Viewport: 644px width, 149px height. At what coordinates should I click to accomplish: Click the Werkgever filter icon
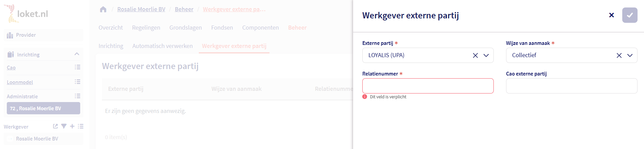coord(64,126)
